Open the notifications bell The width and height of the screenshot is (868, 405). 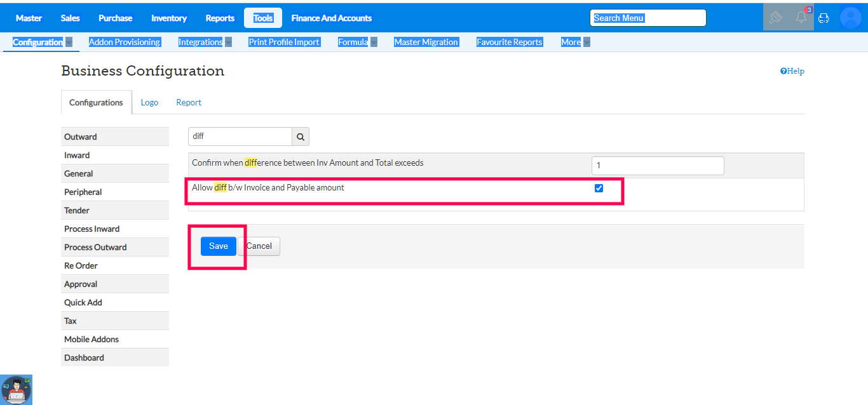point(801,17)
